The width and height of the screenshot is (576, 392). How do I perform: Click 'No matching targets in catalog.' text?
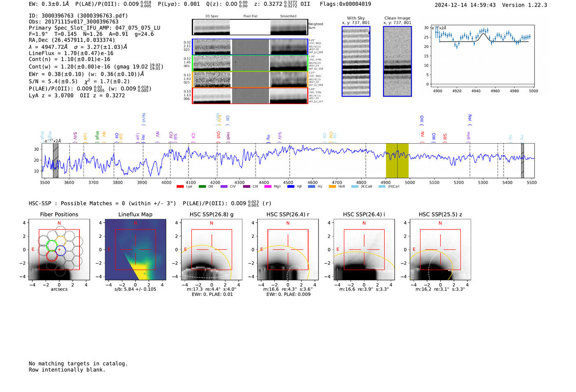78,364
